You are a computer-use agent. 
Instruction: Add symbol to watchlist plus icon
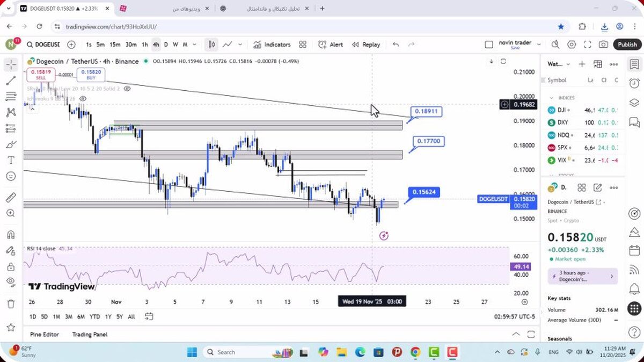(x=582, y=64)
